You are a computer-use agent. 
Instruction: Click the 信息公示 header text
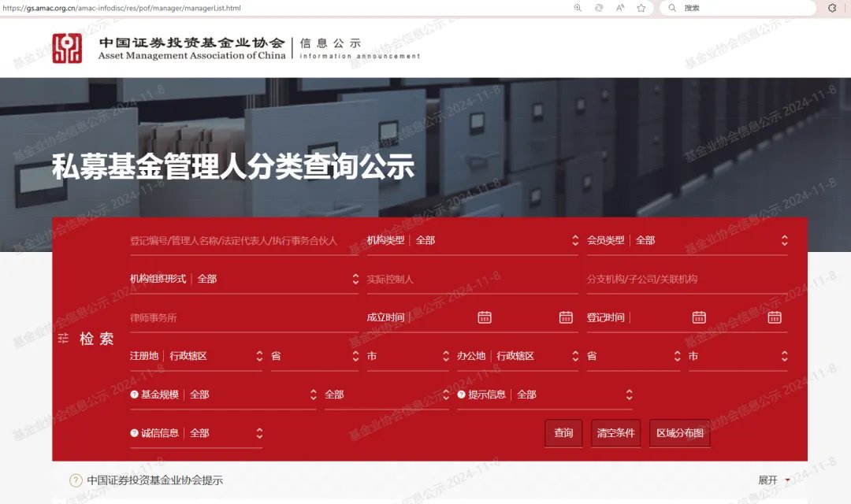pos(330,43)
